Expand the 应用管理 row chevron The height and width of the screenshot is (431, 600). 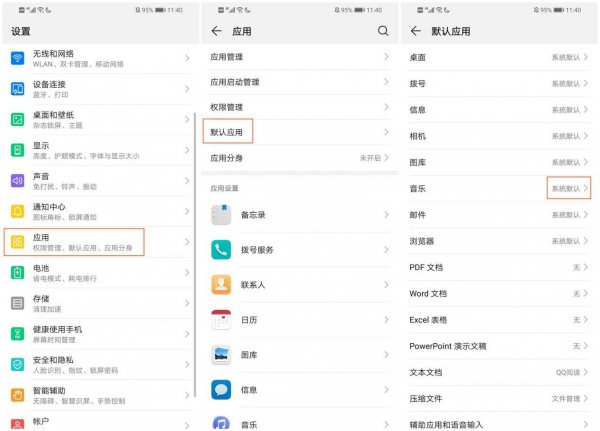click(x=386, y=57)
